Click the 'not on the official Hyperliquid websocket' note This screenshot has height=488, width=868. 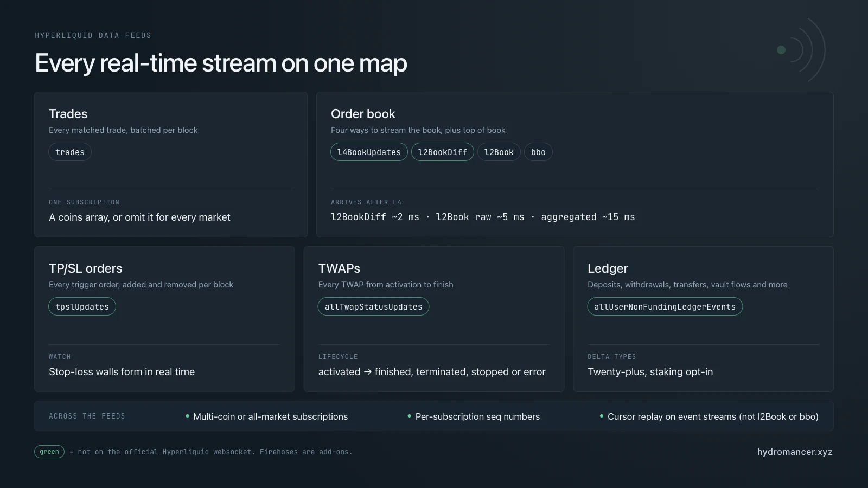211,452
